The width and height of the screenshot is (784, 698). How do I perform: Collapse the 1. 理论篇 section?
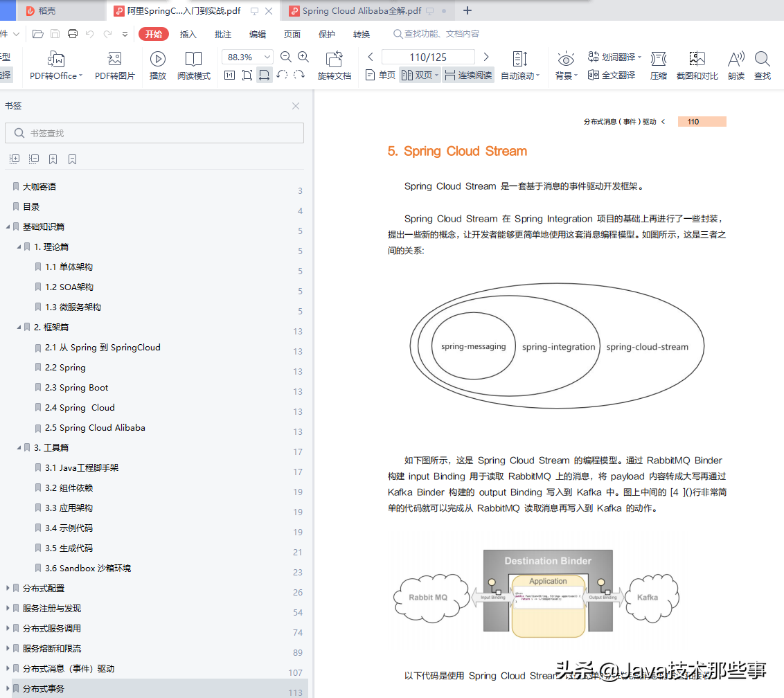(19, 247)
